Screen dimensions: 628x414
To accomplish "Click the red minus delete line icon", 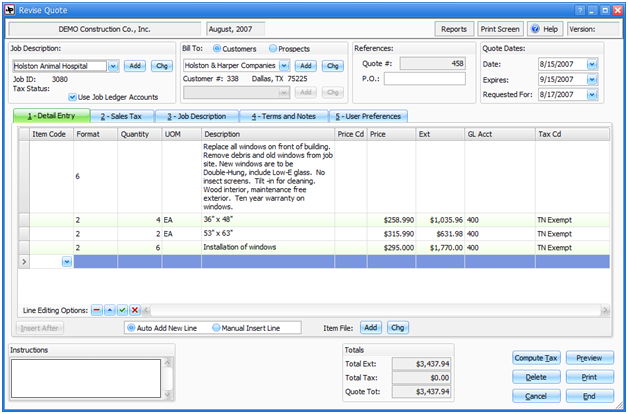I will pos(97,310).
